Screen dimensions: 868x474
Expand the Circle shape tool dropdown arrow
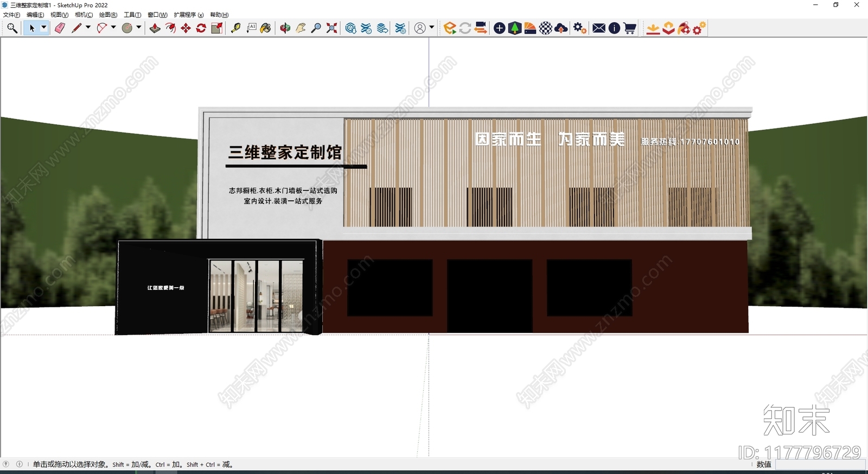(x=139, y=28)
